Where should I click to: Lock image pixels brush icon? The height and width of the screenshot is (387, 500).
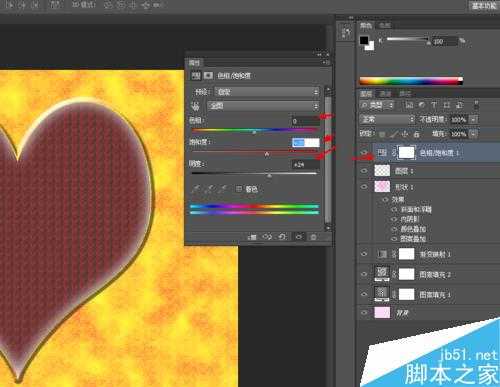click(394, 134)
